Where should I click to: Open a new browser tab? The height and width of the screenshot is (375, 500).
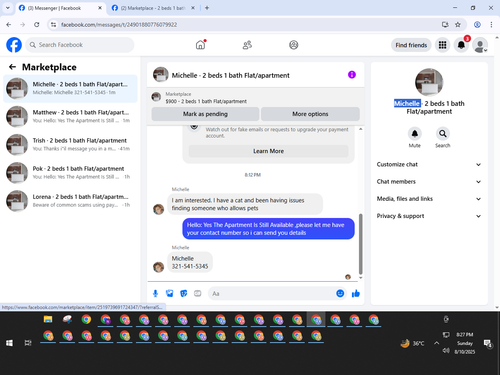pyautogui.click(x=207, y=8)
